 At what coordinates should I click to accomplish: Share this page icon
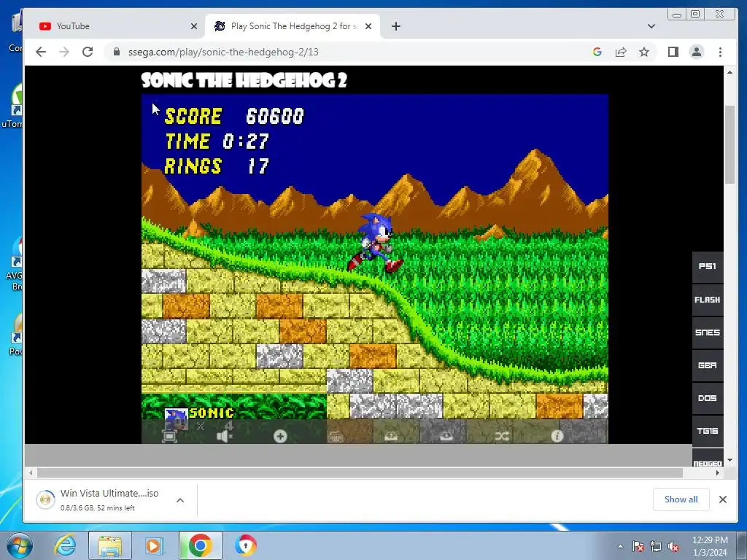point(621,52)
